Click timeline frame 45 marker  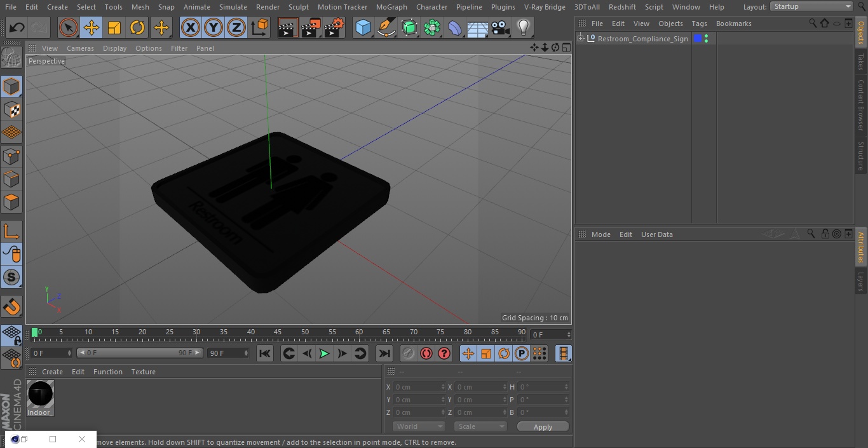click(278, 332)
